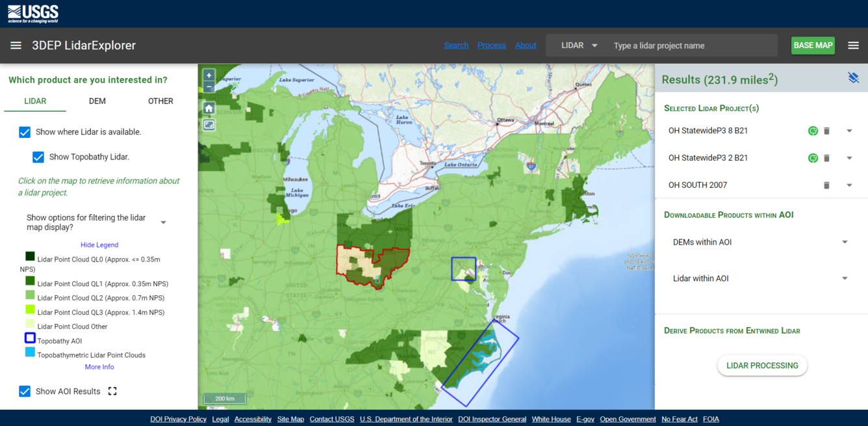The image size is (868, 426).
Task: Click the map zoom in plus button
Action: 209,75
